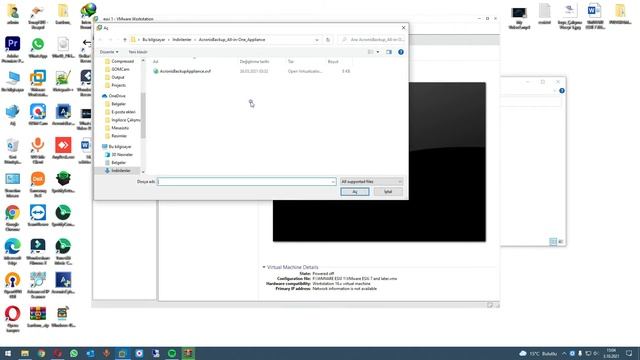The image size is (640, 360).
Task: Open the WhatsApp desktop shortcut
Action: [38, 48]
